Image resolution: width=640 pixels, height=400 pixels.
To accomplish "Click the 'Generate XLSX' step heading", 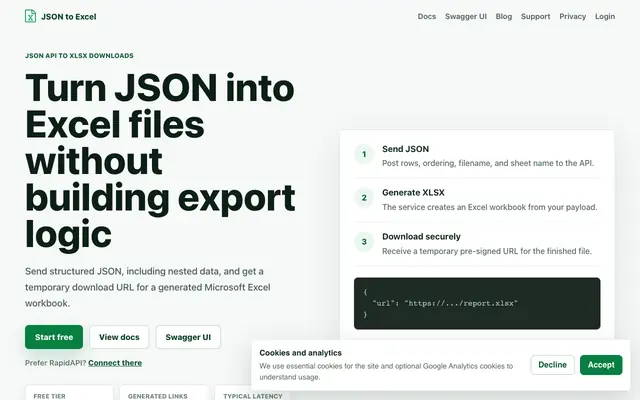I will click(x=413, y=193).
